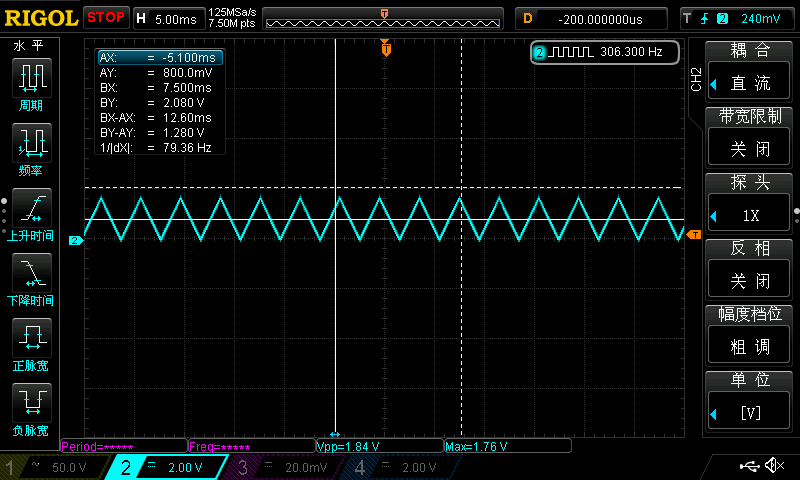Select the AX cursor value row

(160, 57)
